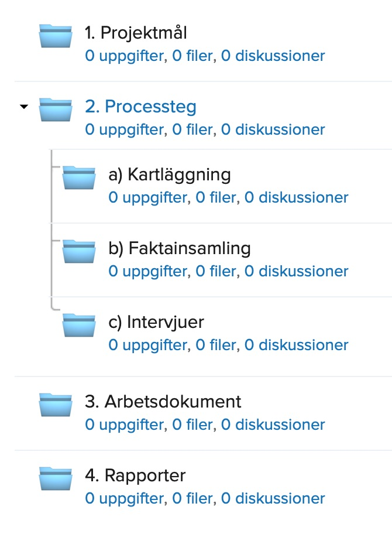392x534 pixels.
Task: Click the c) Intervjuer folder icon
Action: pos(78,325)
